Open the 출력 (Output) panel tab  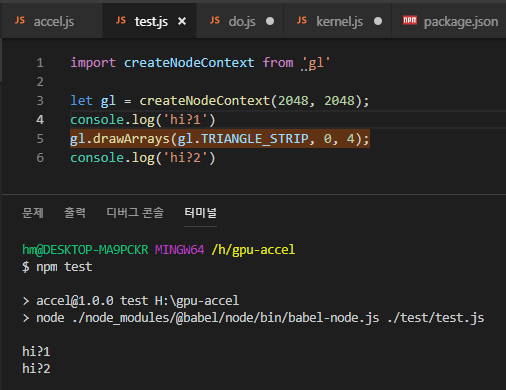tap(75, 213)
